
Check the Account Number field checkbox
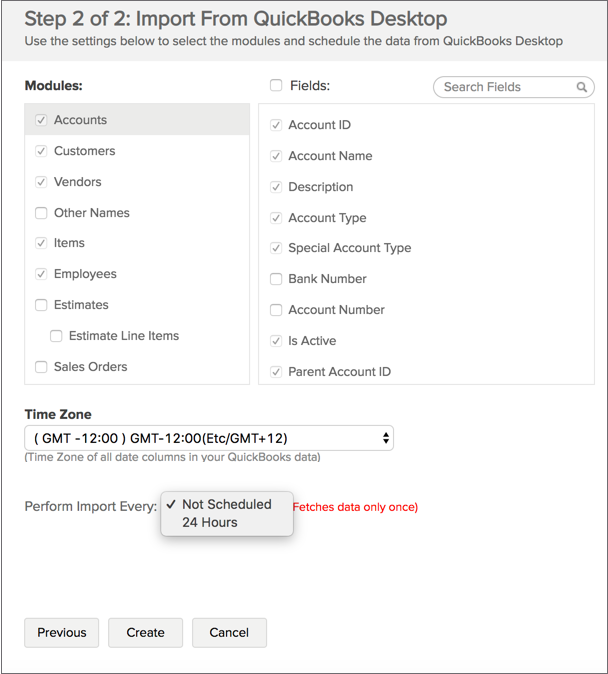276,310
